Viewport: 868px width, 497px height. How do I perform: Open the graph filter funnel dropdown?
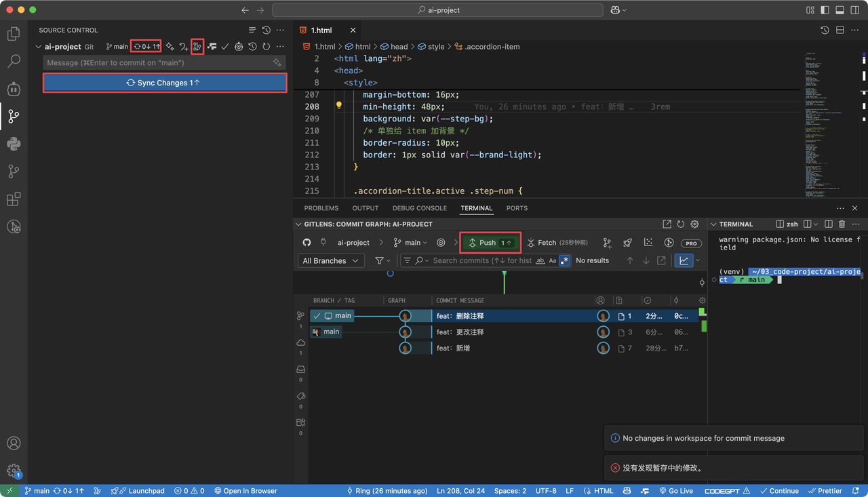coord(382,260)
